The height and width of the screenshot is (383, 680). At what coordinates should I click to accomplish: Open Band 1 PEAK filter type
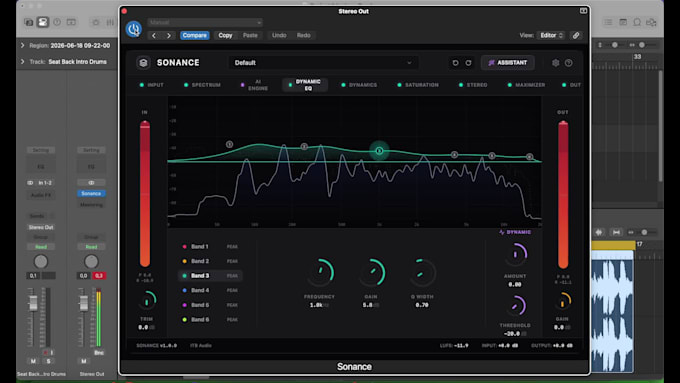(232, 247)
